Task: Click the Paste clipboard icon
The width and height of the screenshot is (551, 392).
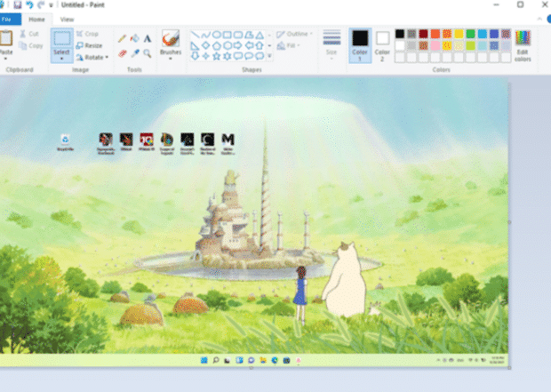Action: [6, 37]
